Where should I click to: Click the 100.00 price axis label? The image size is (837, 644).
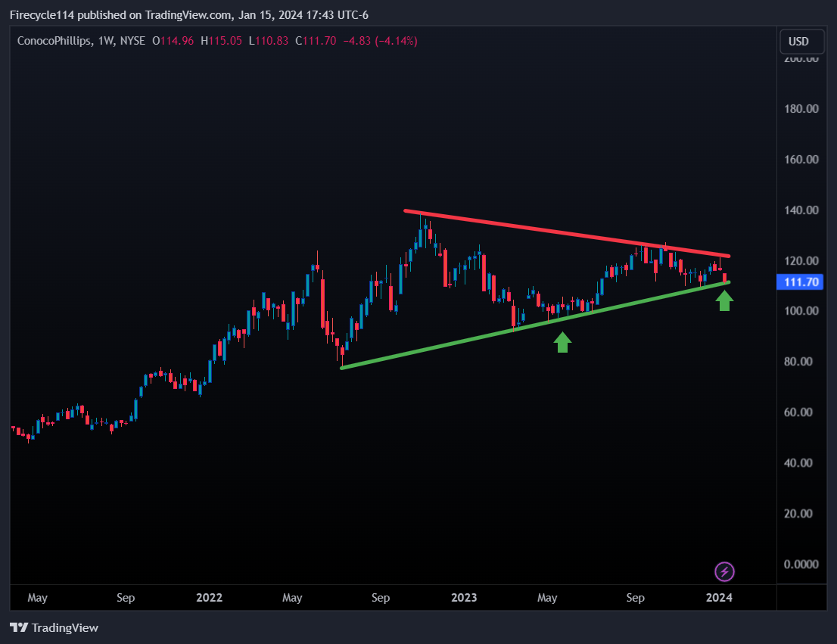pyautogui.click(x=801, y=311)
